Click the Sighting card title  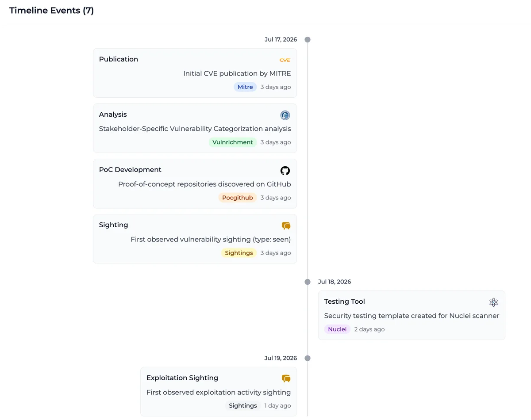(x=114, y=225)
